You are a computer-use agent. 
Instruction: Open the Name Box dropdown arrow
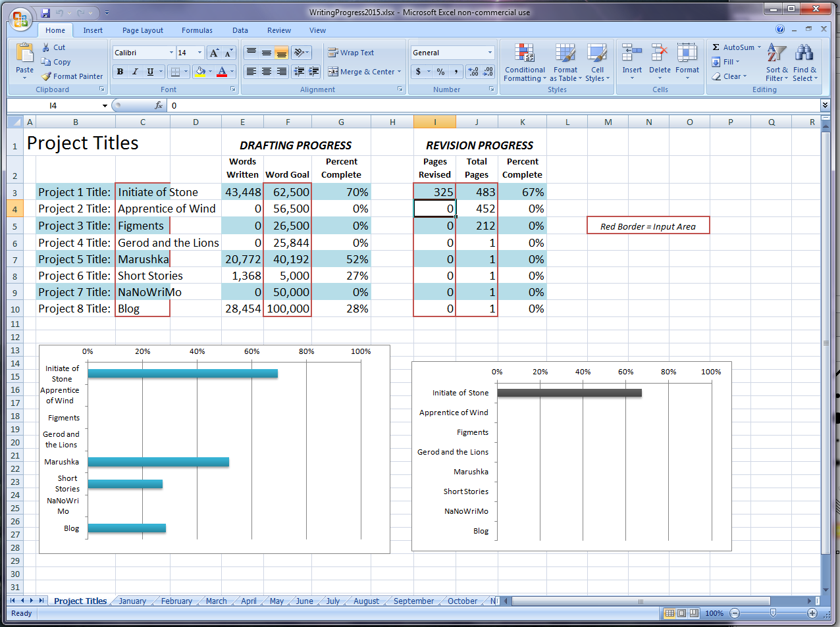click(104, 106)
